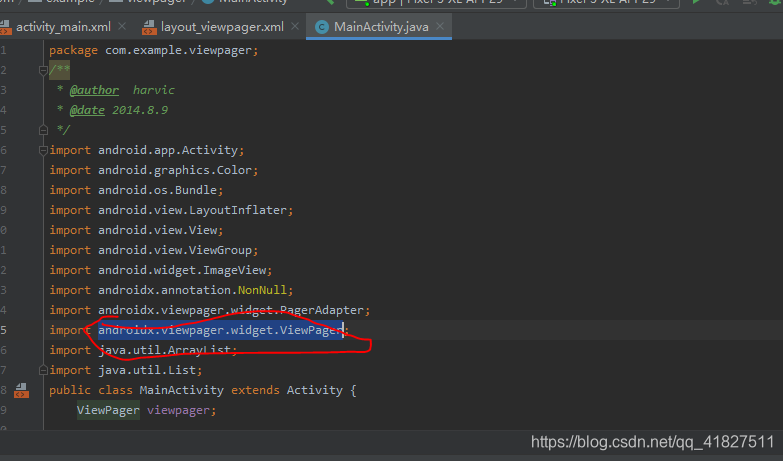The width and height of the screenshot is (783, 461).
Task: Collapse the Javadoc comment at its opening fold marker
Action: [x=43, y=70]
